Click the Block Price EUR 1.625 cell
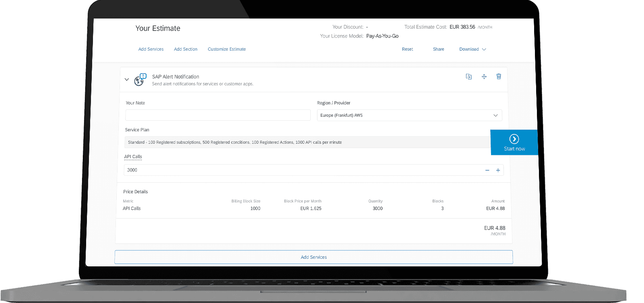 [311, 208]
